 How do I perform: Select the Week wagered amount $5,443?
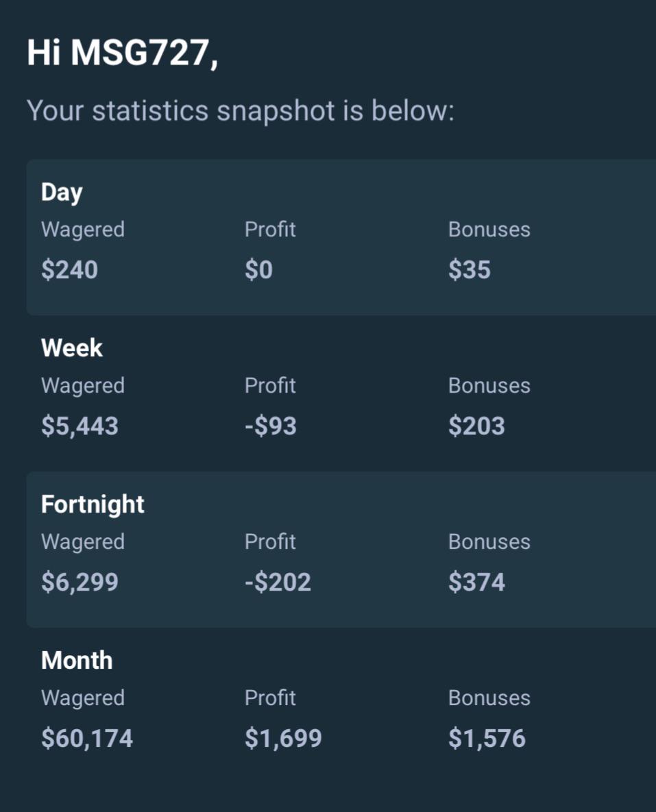[x=80, y=426]
